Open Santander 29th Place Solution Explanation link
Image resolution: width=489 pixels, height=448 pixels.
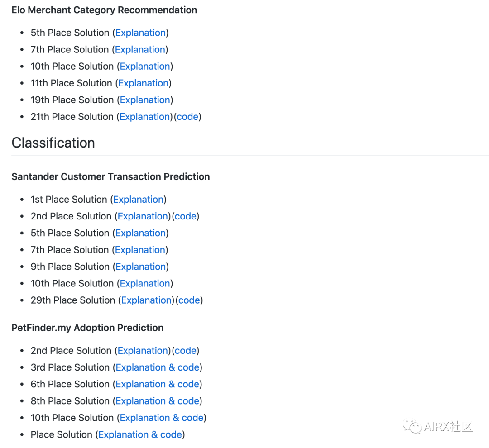(x=146, y=300)
